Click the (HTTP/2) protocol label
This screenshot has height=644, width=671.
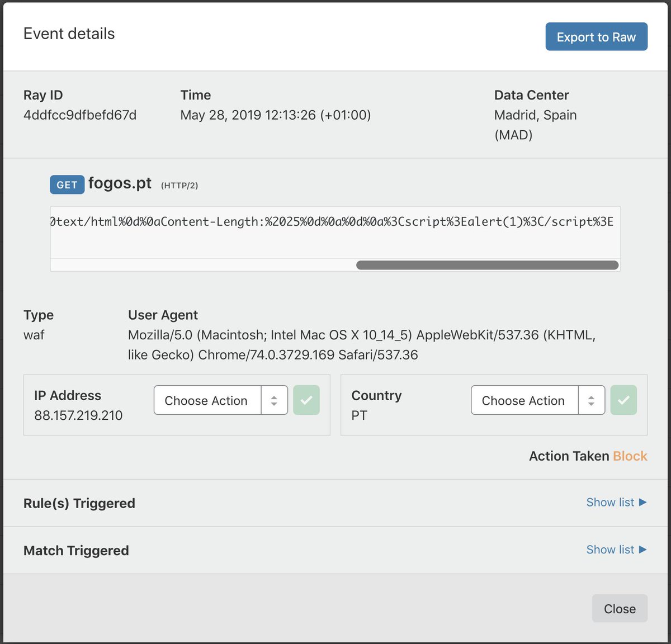179,186
